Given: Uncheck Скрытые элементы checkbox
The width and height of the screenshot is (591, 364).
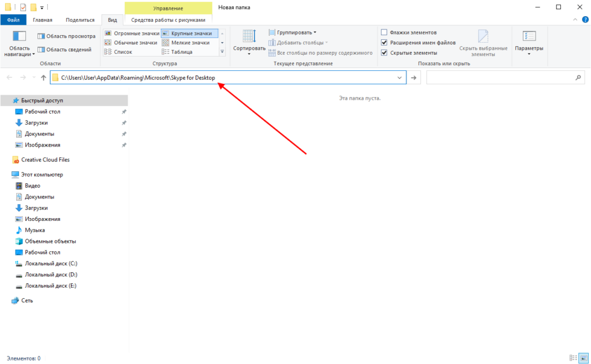Looking at the screenshot, I should [x=384, y=52].
